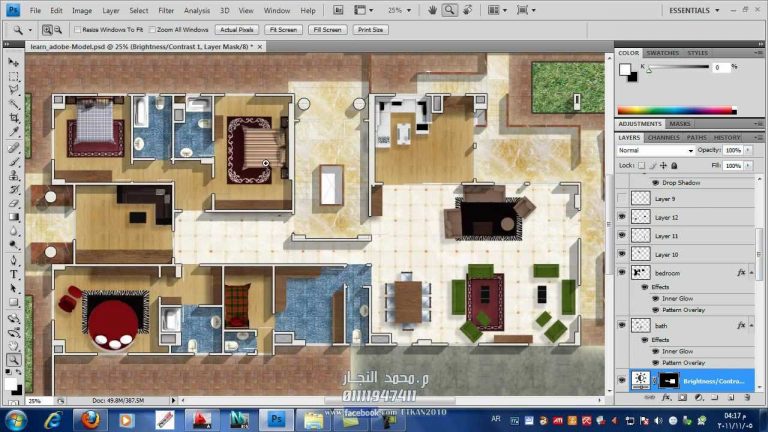Viewport: 768px width, 432px height.
Task: Enable Resize Windows To Fit checkbox
Action: pyautogui.click(x=76, y=30)
